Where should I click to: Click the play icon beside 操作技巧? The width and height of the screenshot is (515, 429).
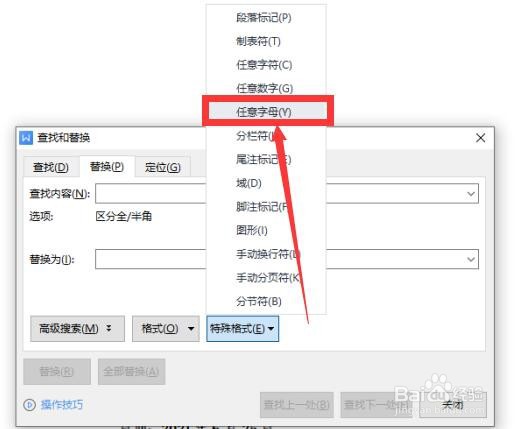[x=29, y=405]
